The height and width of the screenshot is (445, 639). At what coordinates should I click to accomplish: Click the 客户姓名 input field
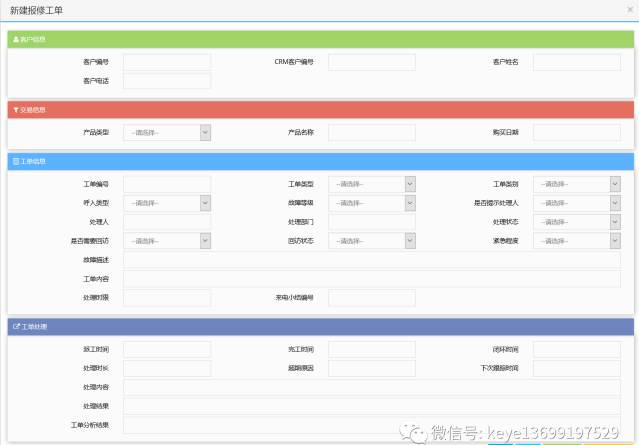pyautogui.click(x=576, y=62)
